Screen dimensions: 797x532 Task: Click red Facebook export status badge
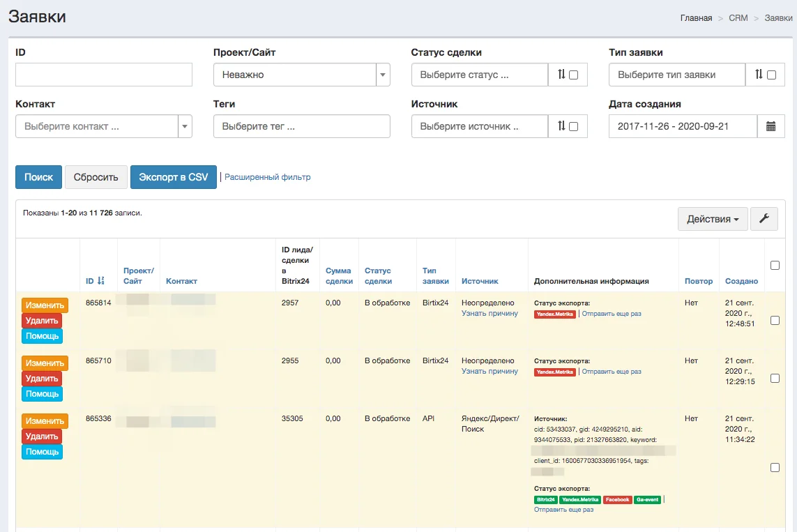click(617, 500)
